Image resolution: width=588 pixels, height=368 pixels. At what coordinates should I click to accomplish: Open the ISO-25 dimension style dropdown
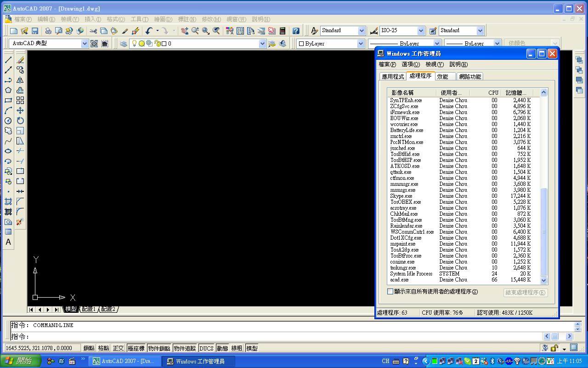point(421,31)
